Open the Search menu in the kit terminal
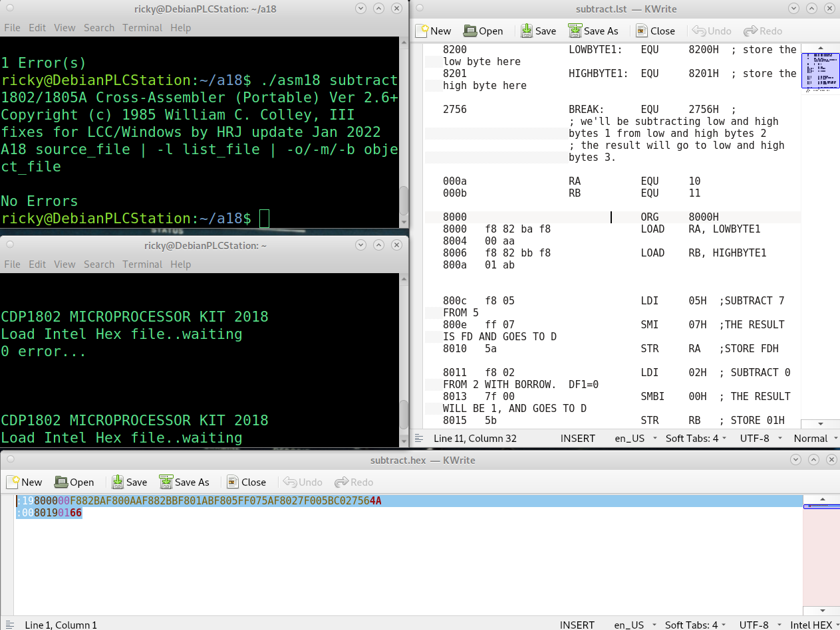 tap(98, 264)
